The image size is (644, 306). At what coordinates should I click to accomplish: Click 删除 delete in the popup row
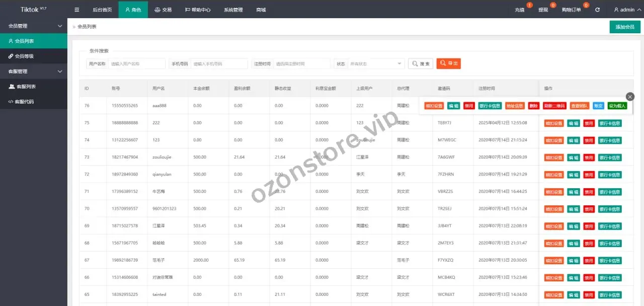coord(534,106)
